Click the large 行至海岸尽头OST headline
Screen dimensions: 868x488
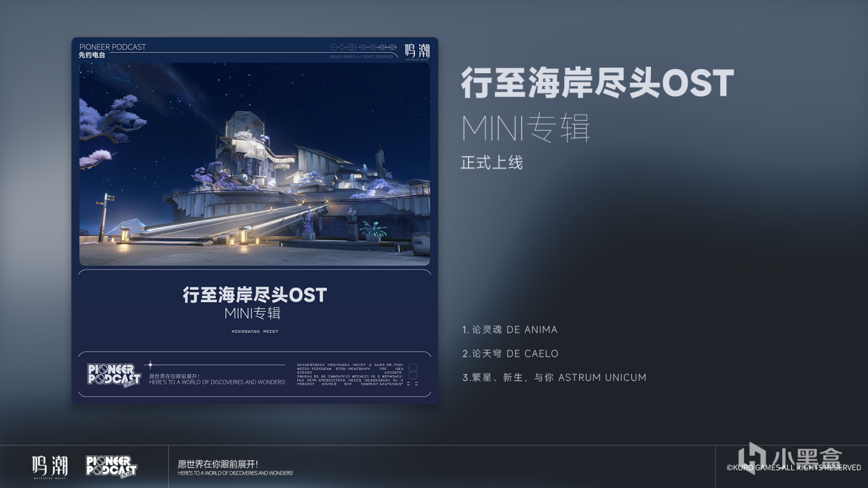(x=597, y=83)
